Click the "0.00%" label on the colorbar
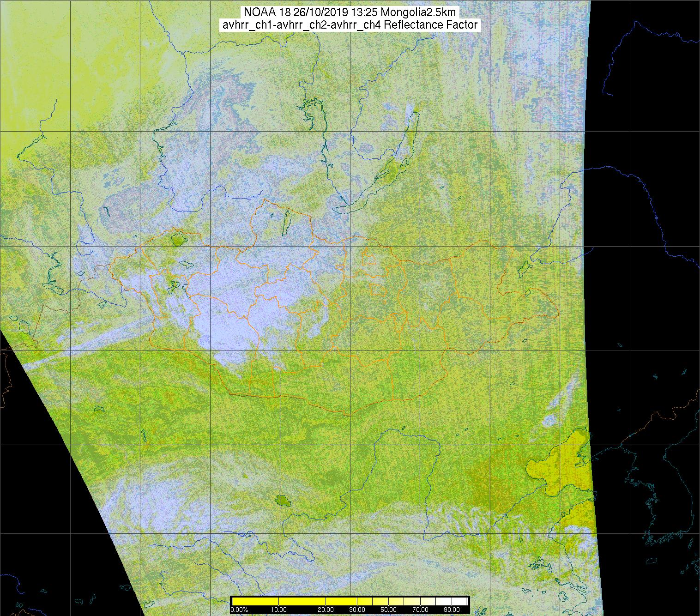Viewport: 700px width, 616px height. click(x=239, y=610)
